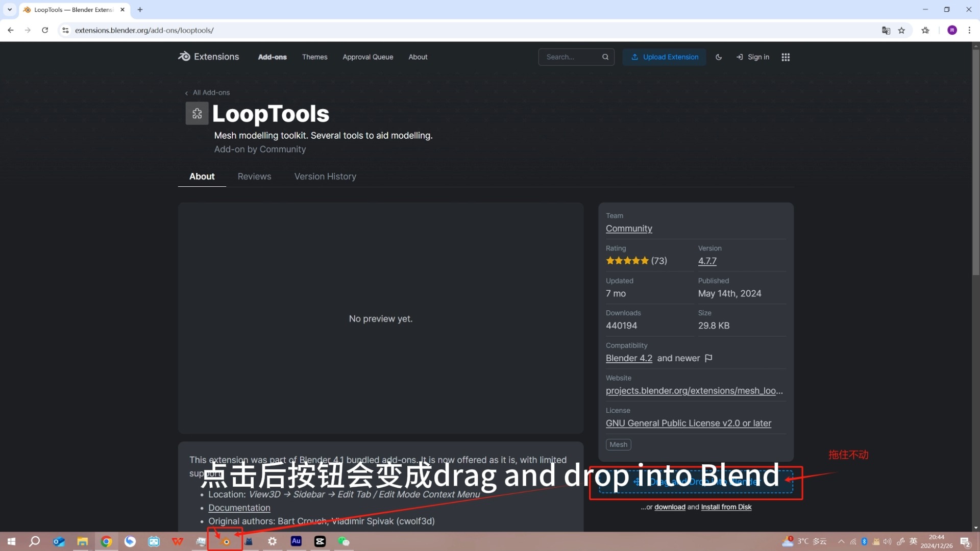Click the flag icon beside Blender 4.2

(708, 358)
